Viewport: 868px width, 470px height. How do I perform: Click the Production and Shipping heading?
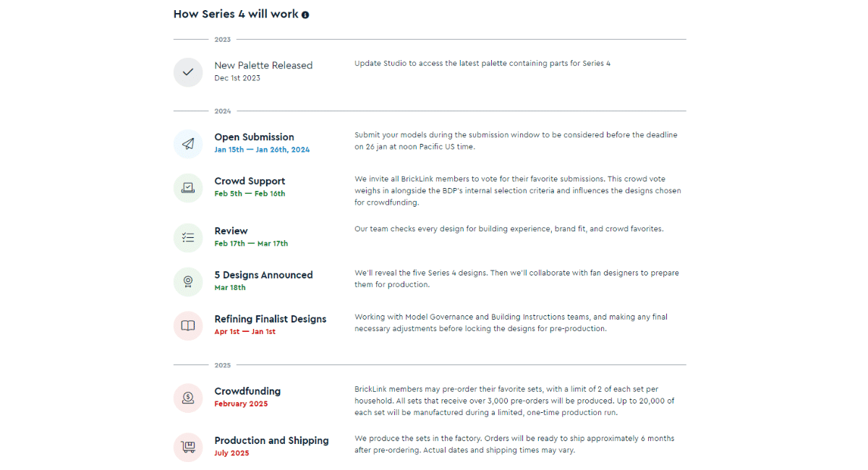coord(271,440)
